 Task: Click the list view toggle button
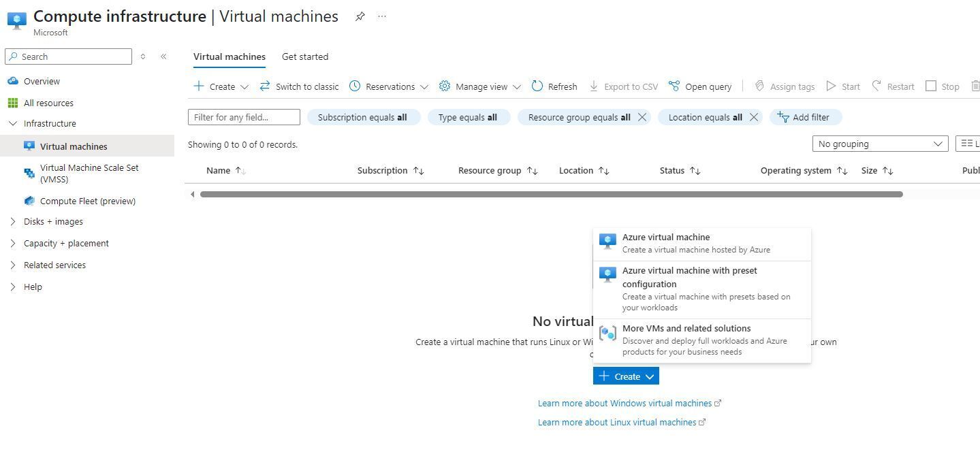coord(968,144)
